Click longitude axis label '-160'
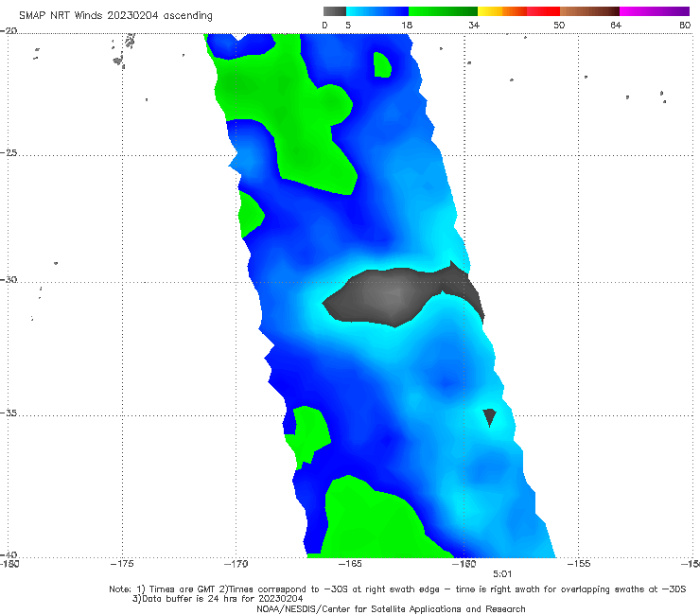Image resolution: width=700 pixels, height=615 pixels. pyautogui.click(x=464, y=564)
